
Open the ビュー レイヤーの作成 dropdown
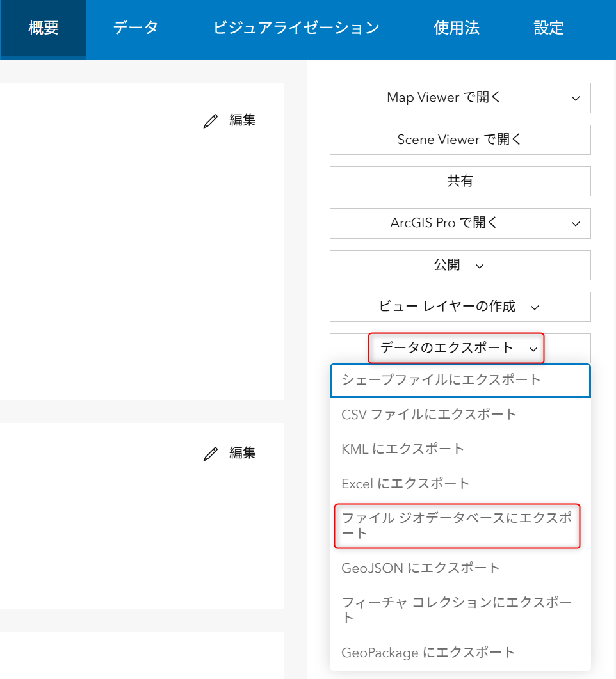[x=459, y=307]
